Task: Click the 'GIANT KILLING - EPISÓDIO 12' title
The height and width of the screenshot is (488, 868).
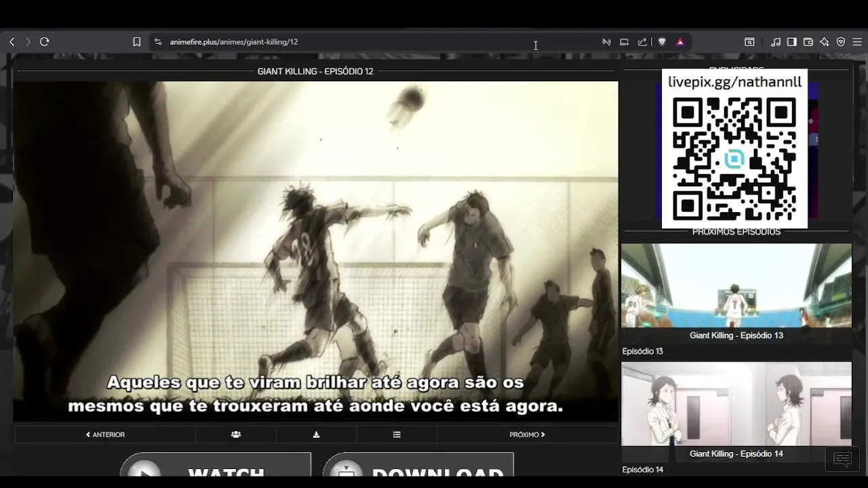Action: [315, 71]
